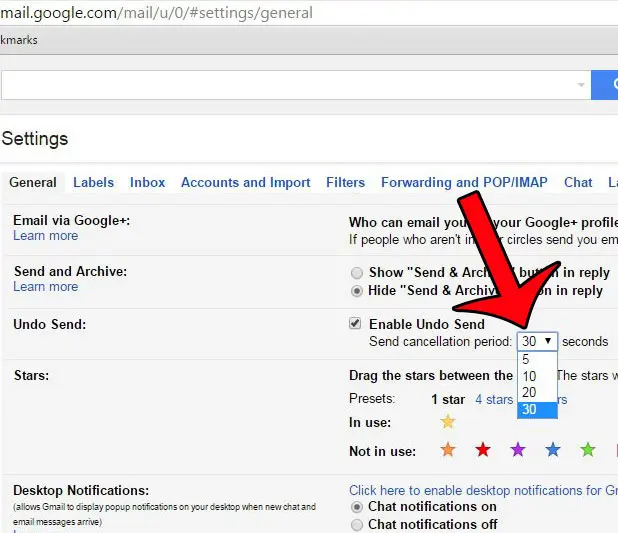Open Accounts and Import tab

(x=246, y=183)
